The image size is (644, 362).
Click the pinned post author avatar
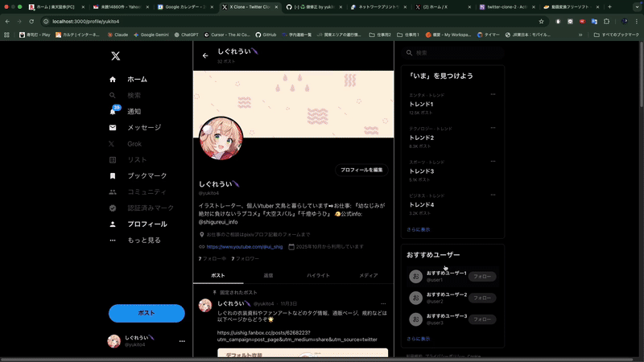(205, 306)
